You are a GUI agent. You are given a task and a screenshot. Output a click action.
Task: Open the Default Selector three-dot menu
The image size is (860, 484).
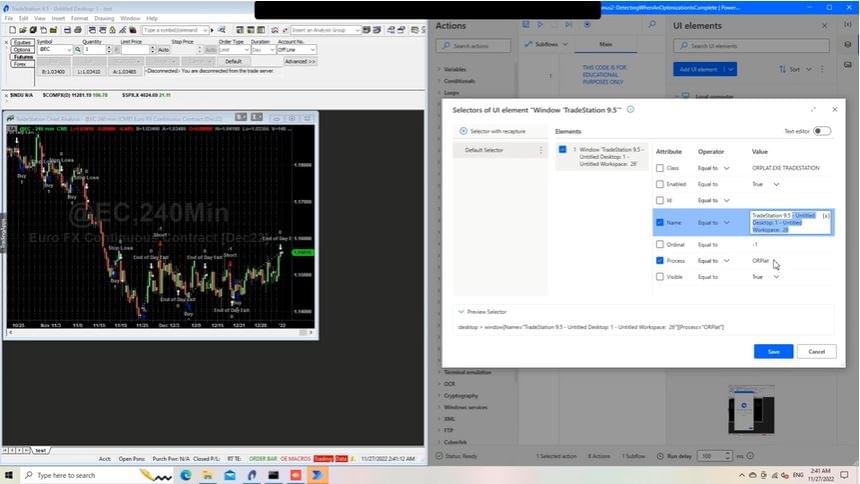pos(541,150)
